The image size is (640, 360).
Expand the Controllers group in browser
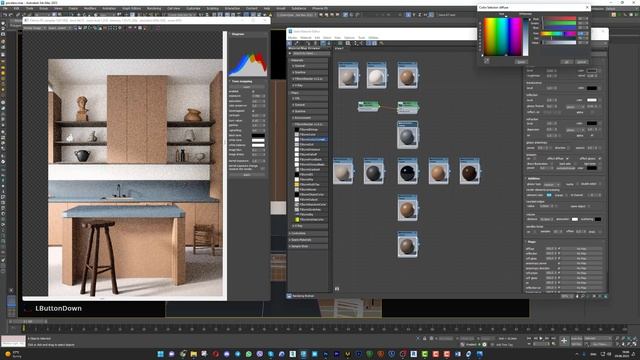point(308,233)
